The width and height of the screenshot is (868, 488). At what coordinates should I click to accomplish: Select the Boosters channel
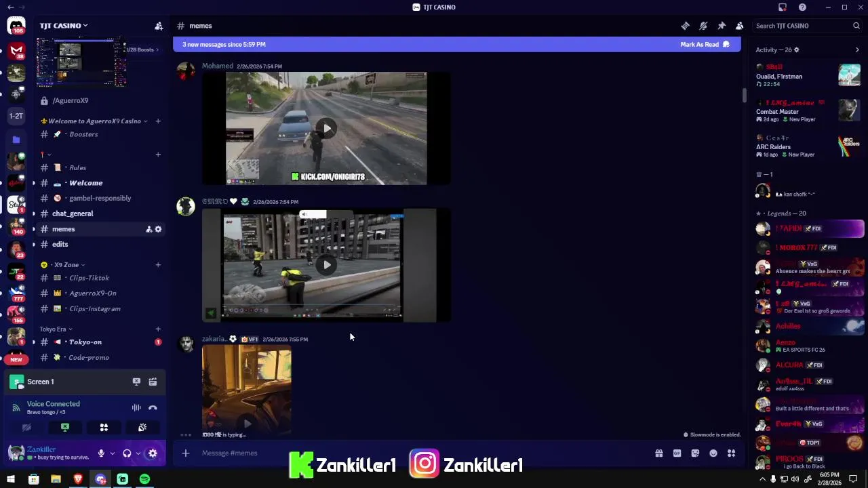[x=99, y=134]
